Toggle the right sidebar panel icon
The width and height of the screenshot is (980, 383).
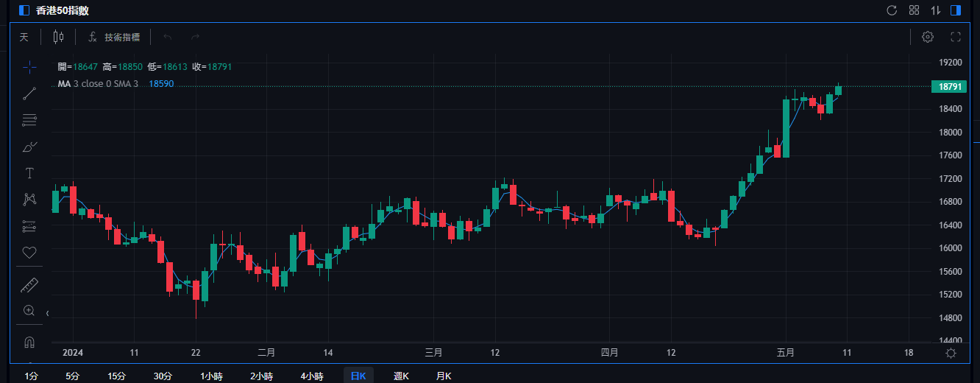click(956, 10)
